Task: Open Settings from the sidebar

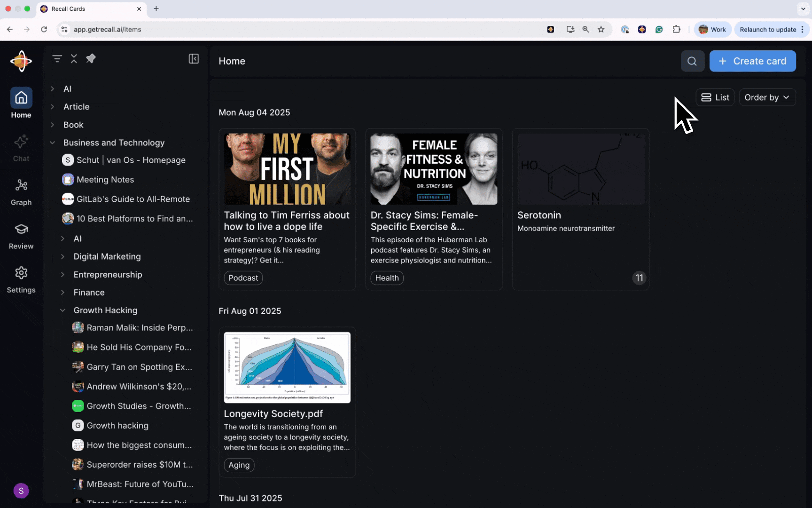Action: (21, 279)
